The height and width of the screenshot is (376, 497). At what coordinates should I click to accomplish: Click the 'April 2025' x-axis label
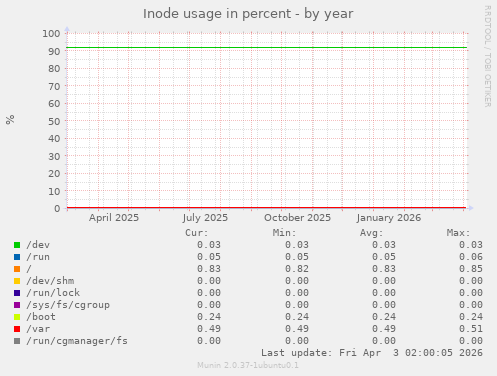114,218
